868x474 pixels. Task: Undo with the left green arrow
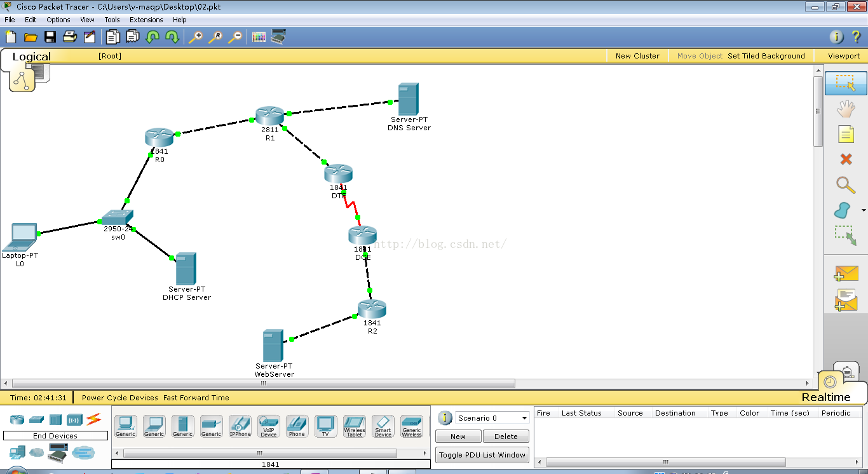click(153, 37)
